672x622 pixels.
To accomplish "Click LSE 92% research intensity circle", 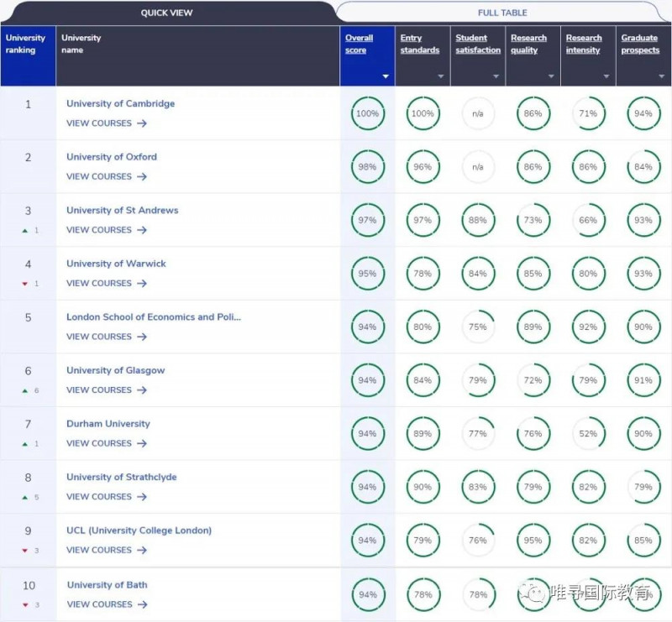I will pyautogui.click(x=588, y=327).
